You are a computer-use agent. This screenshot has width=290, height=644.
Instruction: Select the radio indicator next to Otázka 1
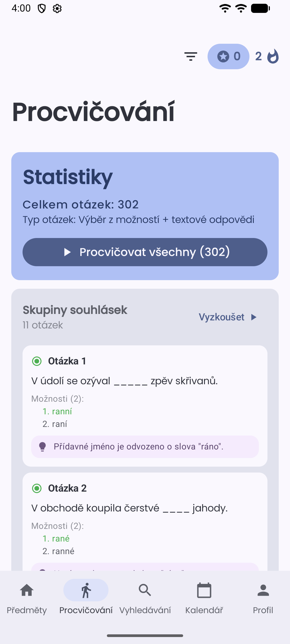coord(37,361)
